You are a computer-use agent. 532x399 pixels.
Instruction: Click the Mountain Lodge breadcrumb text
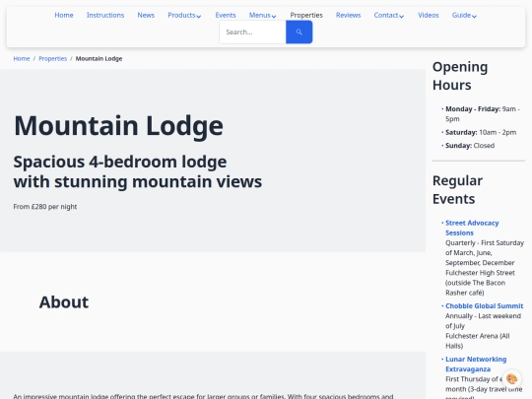[x=99, y=59]
